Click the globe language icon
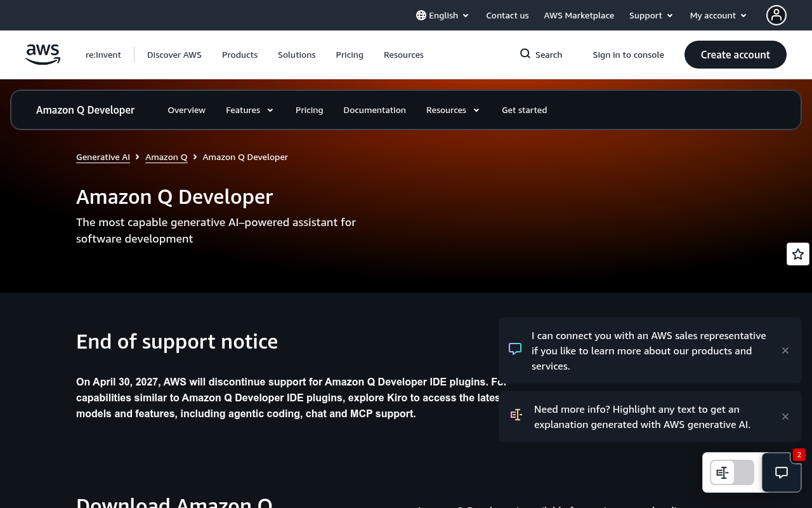The height and width of the screenshot is (508, 812). [x=421, y=15]
